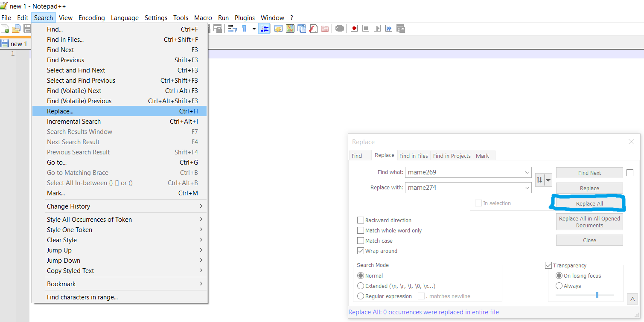Open the Plugins menu
This screenshot has width=644, height=322.
click(x=245, y=18)
